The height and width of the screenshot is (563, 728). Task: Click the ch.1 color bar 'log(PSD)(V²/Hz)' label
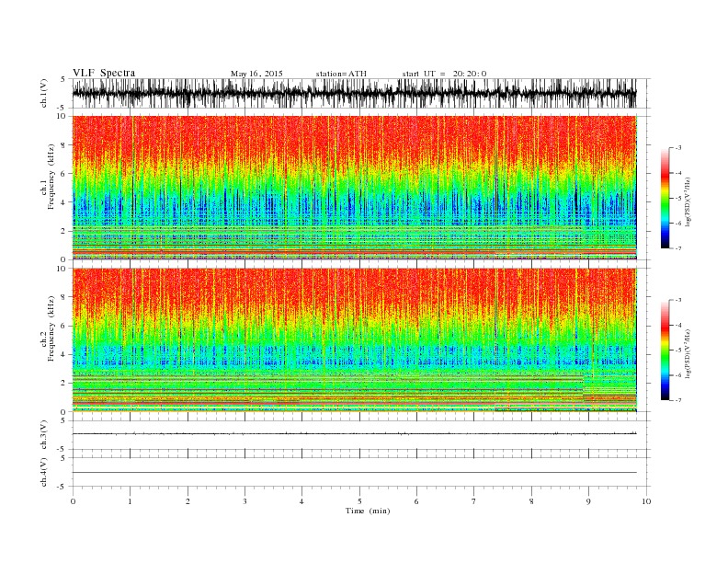coord(688,201)
